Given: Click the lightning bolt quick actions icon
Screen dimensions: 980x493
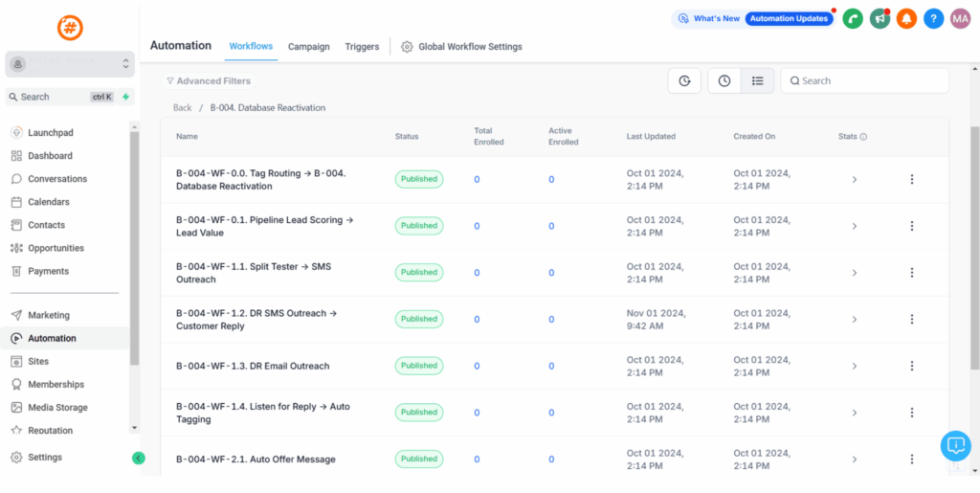Looking at the screenshot, I should [126, 97].
